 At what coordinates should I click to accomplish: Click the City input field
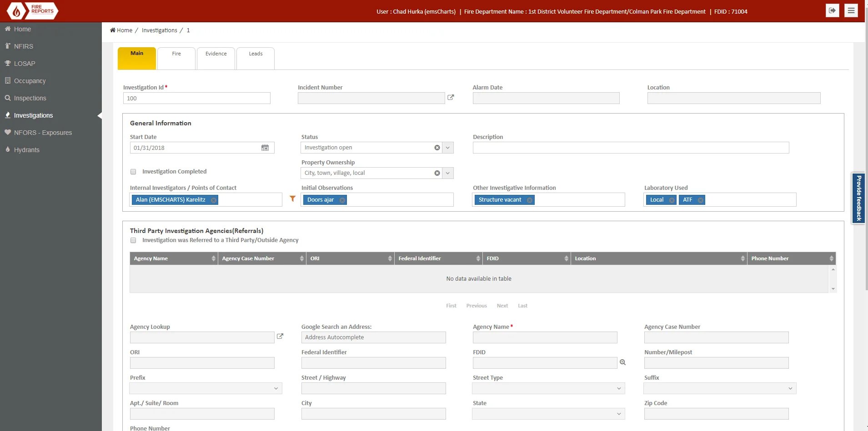374,414
